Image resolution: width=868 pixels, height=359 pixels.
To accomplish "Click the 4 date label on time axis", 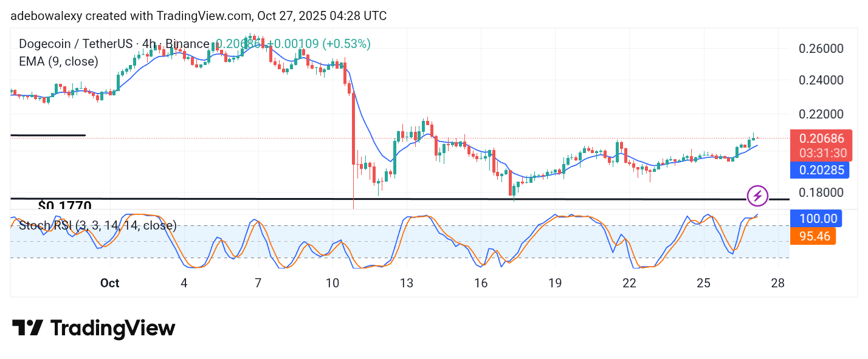I will [184, 283].
